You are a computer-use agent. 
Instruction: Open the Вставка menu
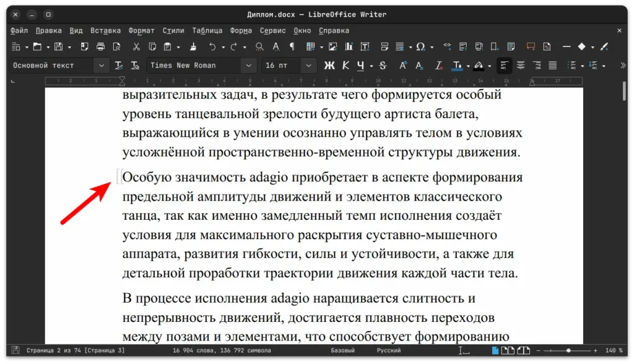[x=105, y=30]
